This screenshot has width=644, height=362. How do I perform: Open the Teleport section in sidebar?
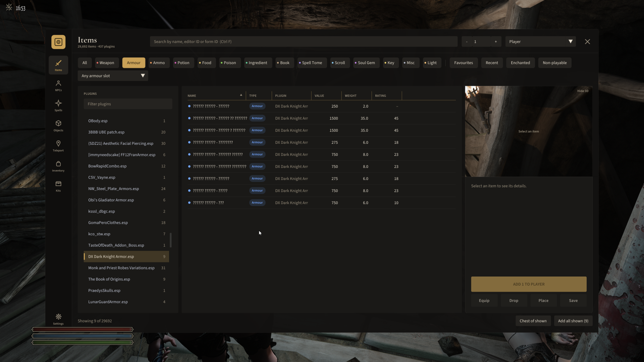click(58, 146)
